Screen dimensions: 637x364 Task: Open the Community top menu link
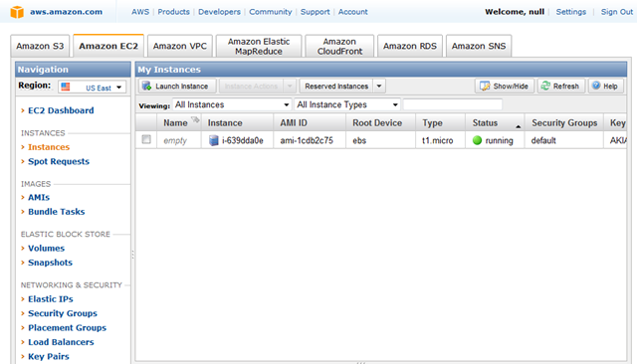pyautogui.click(x=270, y=12)
